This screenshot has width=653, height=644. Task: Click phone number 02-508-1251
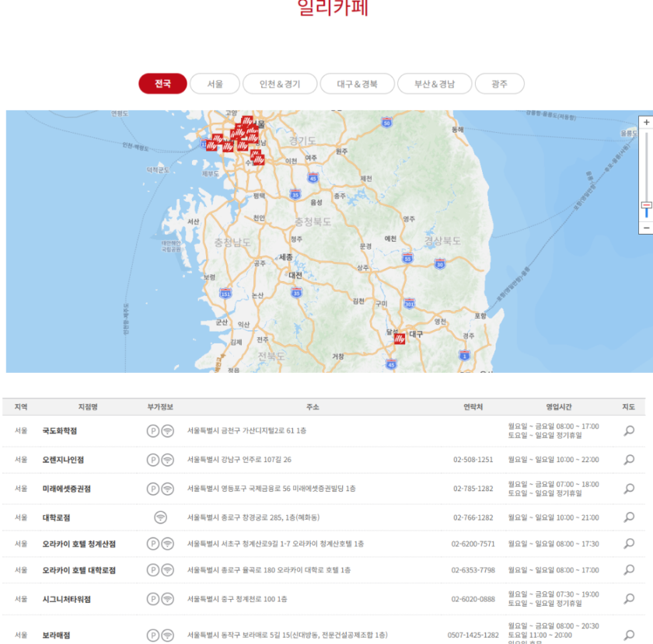(x=473, y=460)
